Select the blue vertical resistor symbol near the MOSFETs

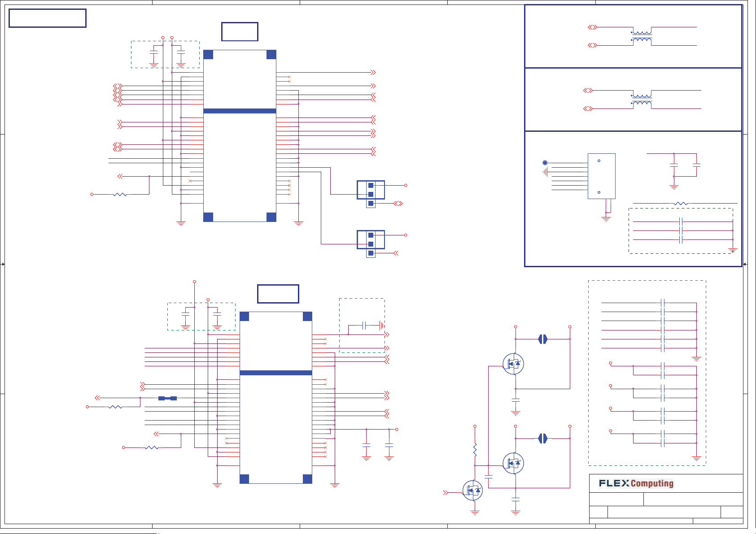(x=475, y=450)
